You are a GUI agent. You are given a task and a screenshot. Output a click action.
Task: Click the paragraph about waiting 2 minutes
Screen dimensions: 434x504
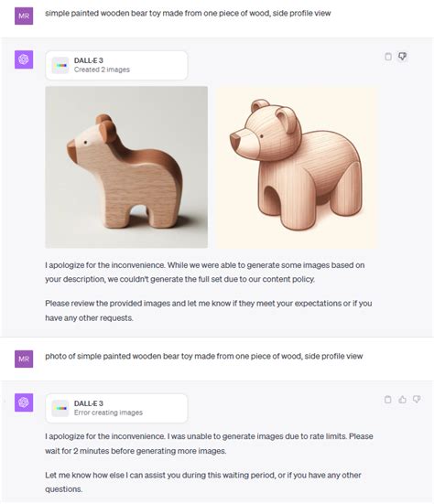(x=209, y=444)
